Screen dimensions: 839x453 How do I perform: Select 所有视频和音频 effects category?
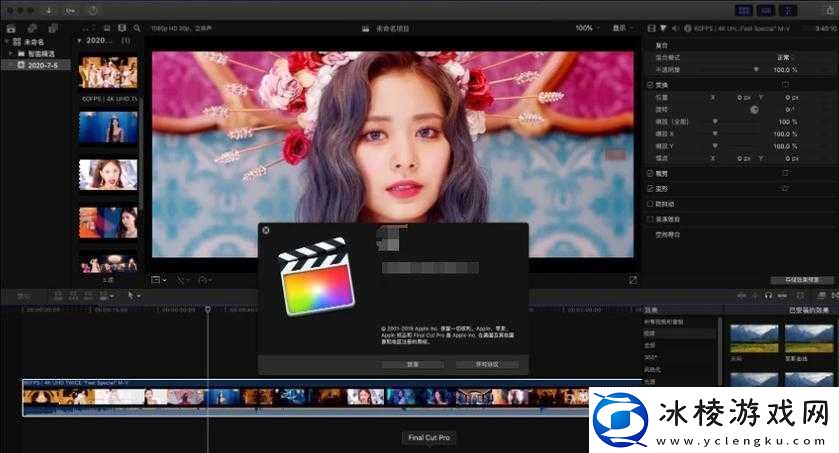click(663, 322)
